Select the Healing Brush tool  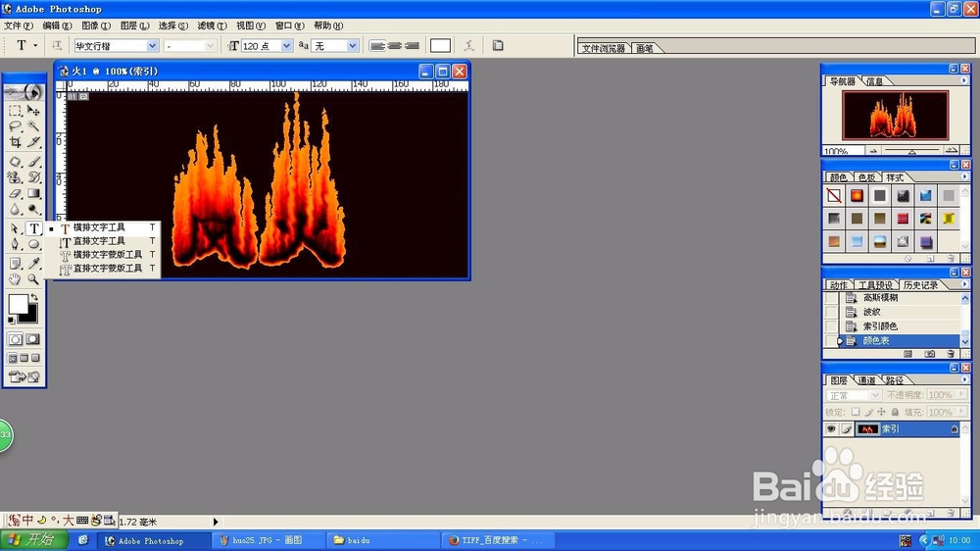[16, 162]
